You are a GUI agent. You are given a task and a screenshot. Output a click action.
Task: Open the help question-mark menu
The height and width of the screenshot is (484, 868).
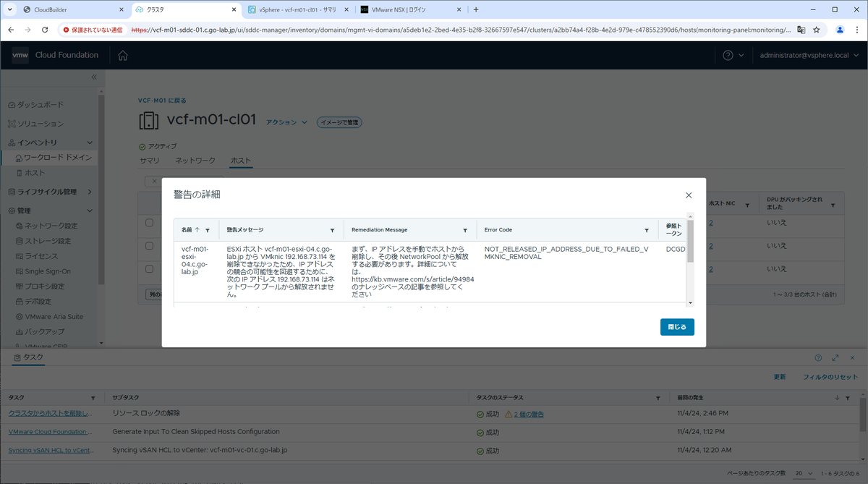pos(728,56)
